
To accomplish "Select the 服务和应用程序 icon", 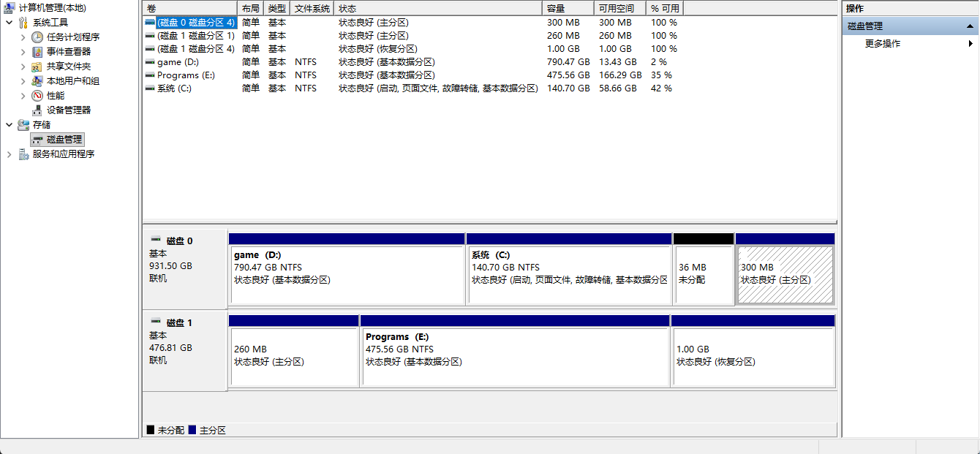I will [x=23, y=154].
